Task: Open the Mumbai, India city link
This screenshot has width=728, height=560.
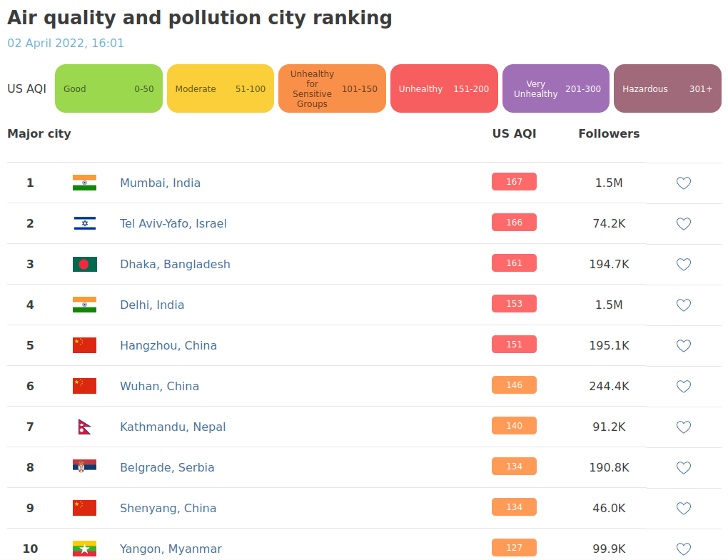Action: pyautogui.click(x=160, y=183)
